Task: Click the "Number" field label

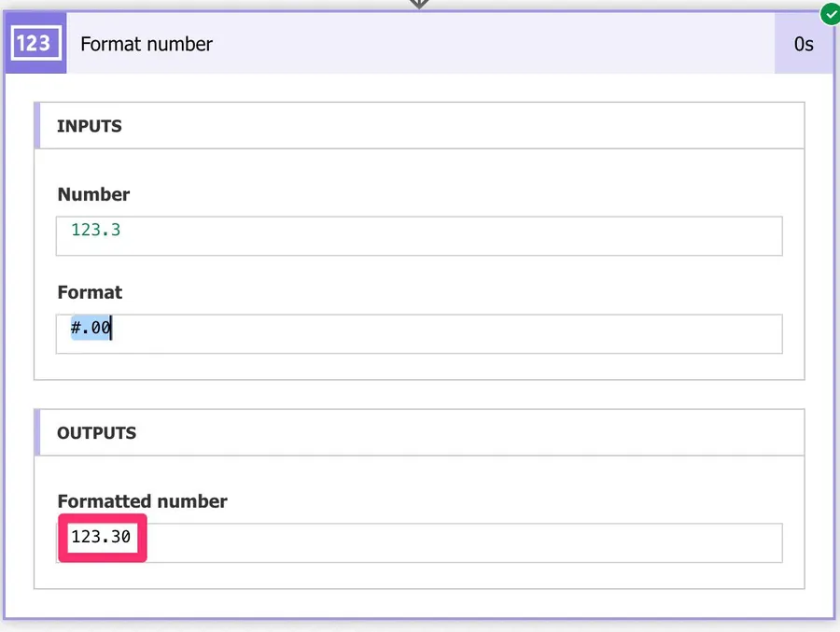Action: (x=93, y=194)
